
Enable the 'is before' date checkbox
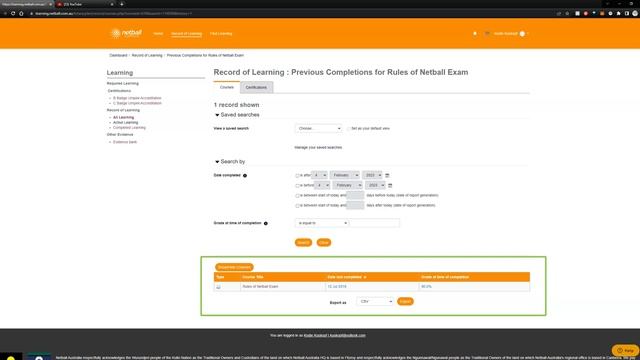pyautogui.click(x=297, y=186)
